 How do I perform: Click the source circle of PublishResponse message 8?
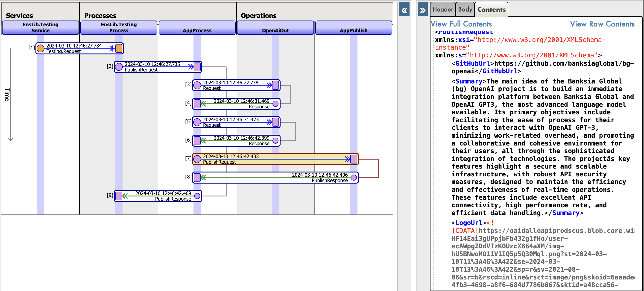coord(354,178)
